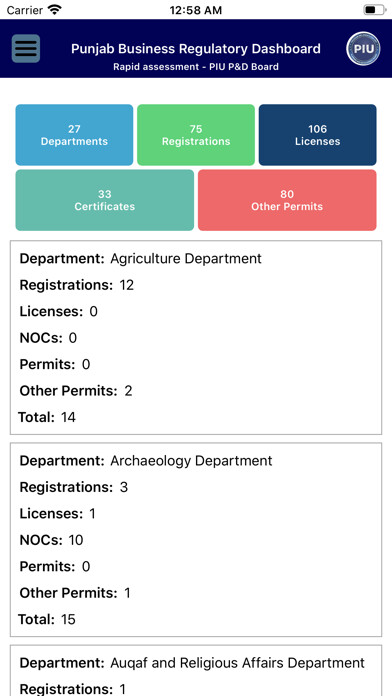Open the 106 Licenses tile

click(x=317, y=135)
